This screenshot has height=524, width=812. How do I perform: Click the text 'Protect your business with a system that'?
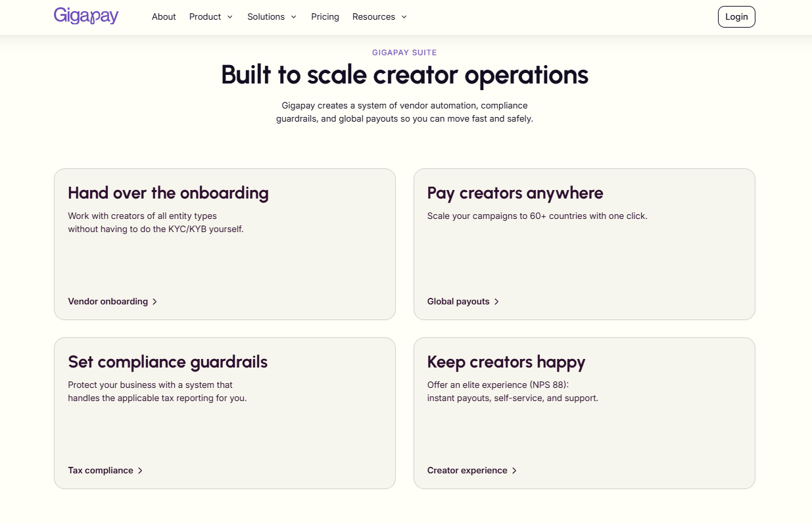[x=150, y=385]
